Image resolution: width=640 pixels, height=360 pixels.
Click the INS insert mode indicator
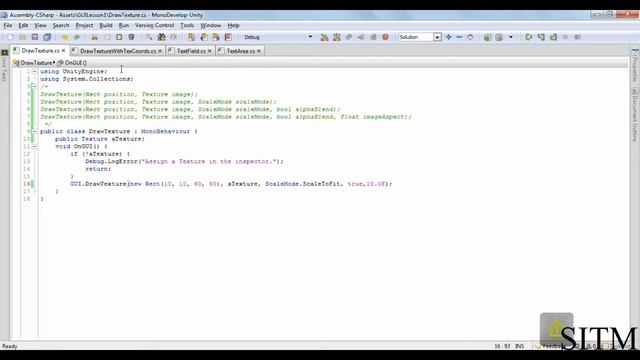point(519,346)
